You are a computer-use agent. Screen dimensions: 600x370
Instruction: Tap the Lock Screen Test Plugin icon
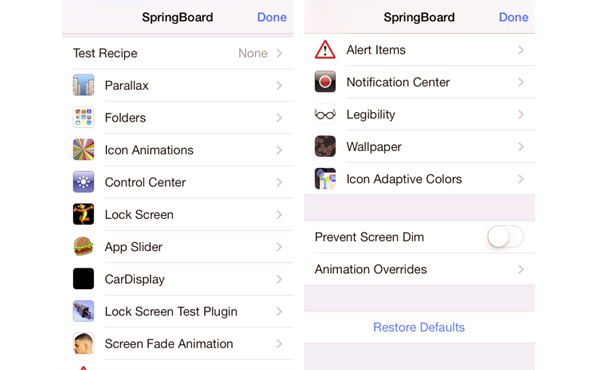click(83, 311)
